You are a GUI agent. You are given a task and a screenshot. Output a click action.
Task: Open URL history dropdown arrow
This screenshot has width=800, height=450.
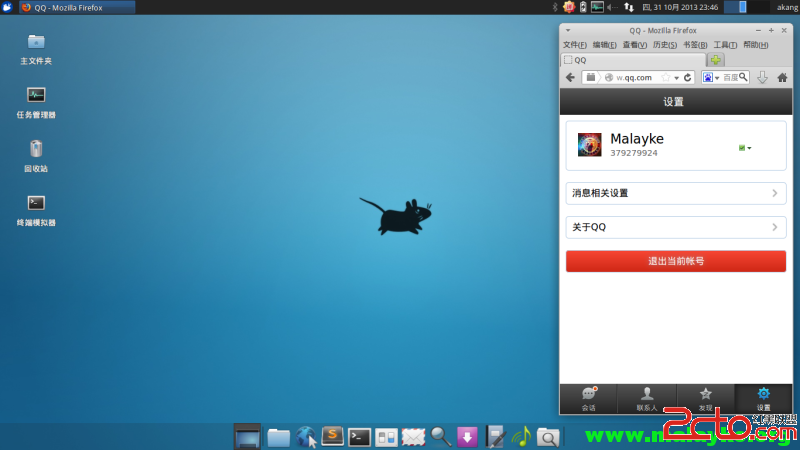click(x=677, y=78)
